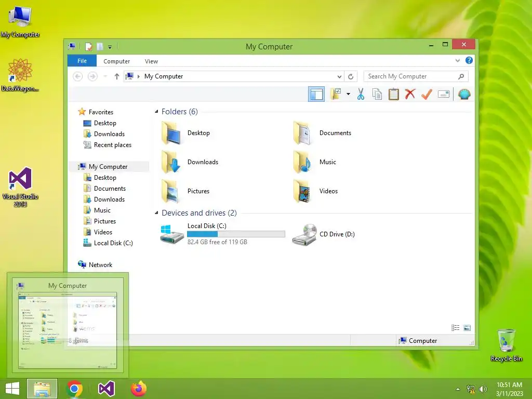
Task: Click the Forward navigation arrow
Action: coord(92,76)
